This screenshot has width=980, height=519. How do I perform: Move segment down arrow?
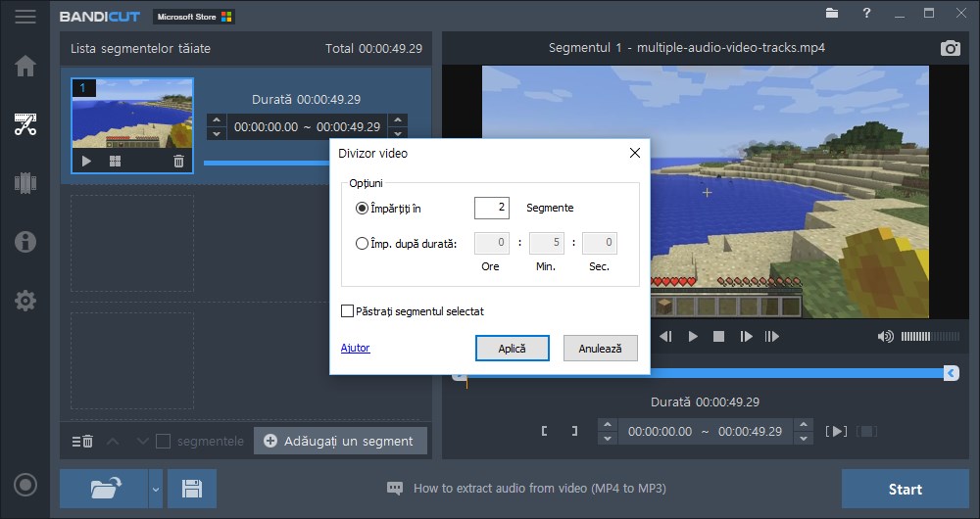tap(142, 441)
